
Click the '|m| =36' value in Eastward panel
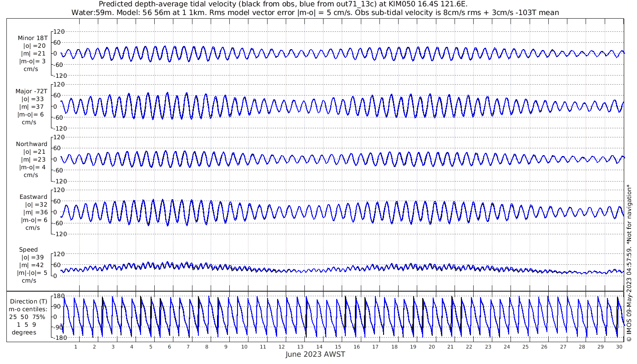coord(35,212)
